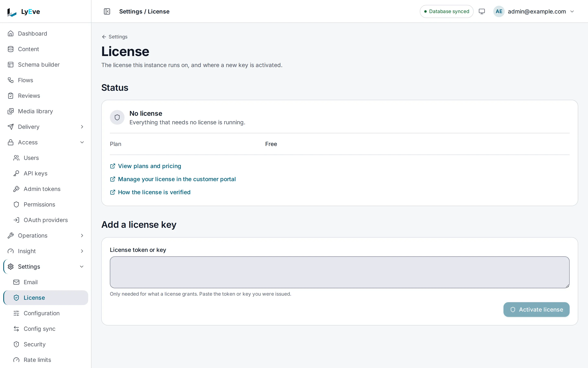Open the display theme monitor icon
The image size is (588, 368).
482,11
